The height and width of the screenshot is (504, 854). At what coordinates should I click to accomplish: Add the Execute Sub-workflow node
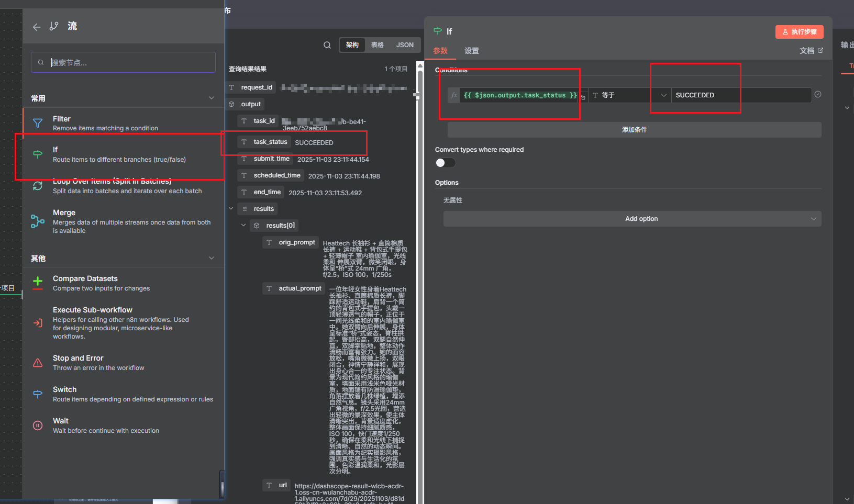[x=124, y=323]
